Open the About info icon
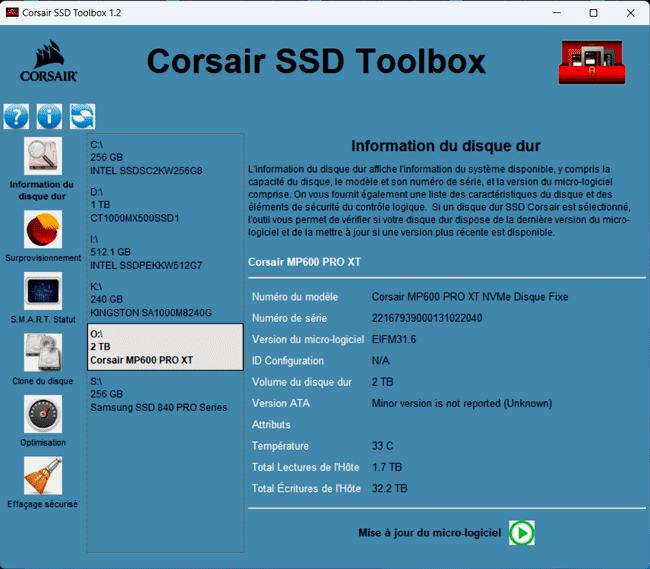 (49, 117)
